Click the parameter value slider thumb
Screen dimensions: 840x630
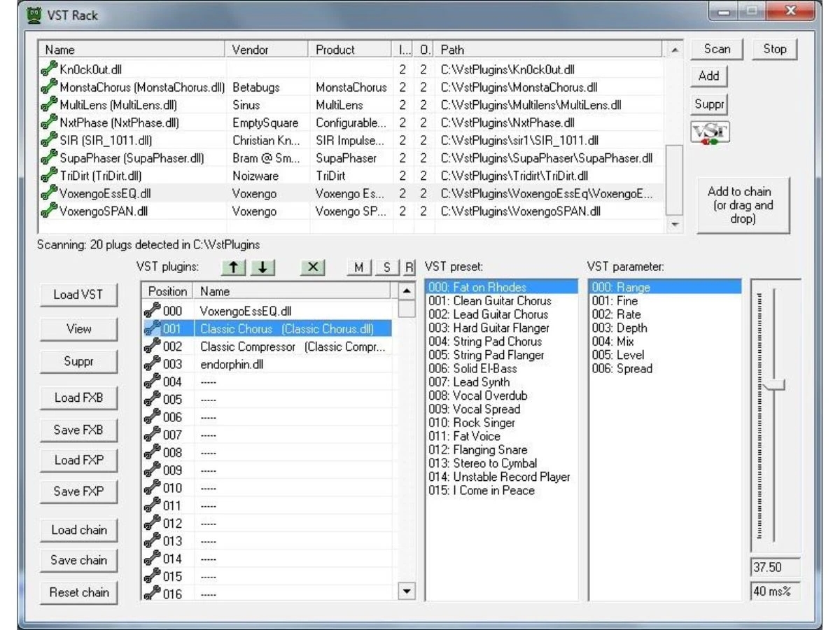click(x=774, y=384)
